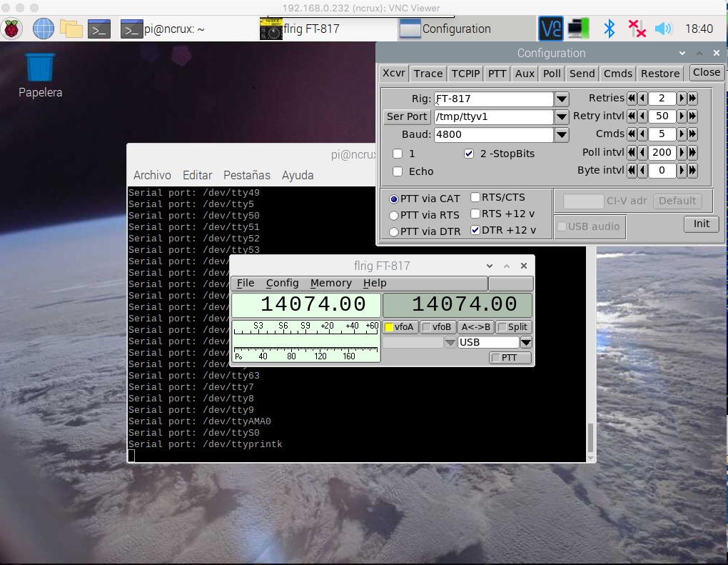Open the Bluetooth tray menu

[x=609, y=29]
